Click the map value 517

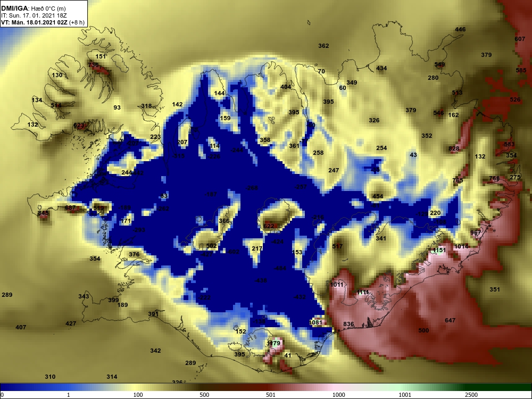(x=337, y=246)
